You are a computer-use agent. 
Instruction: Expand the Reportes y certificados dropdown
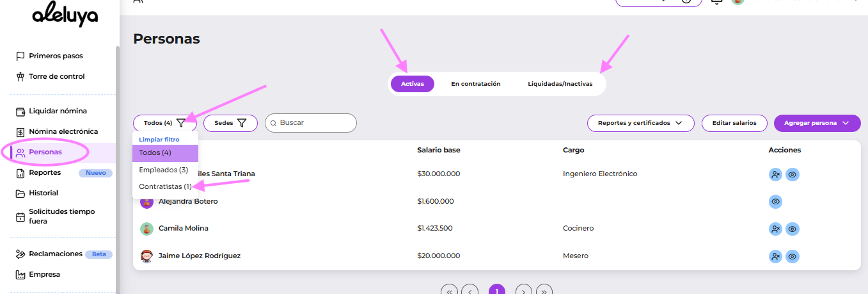(640, 123)
